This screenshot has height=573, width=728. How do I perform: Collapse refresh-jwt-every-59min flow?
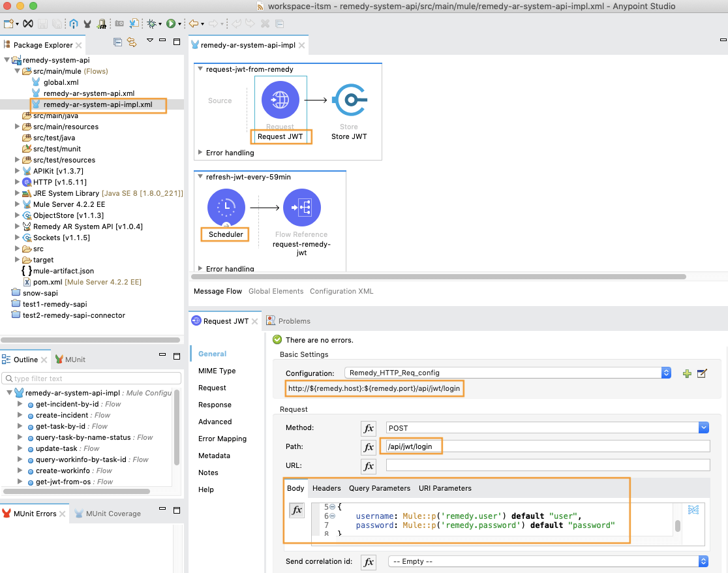[200, 176]
